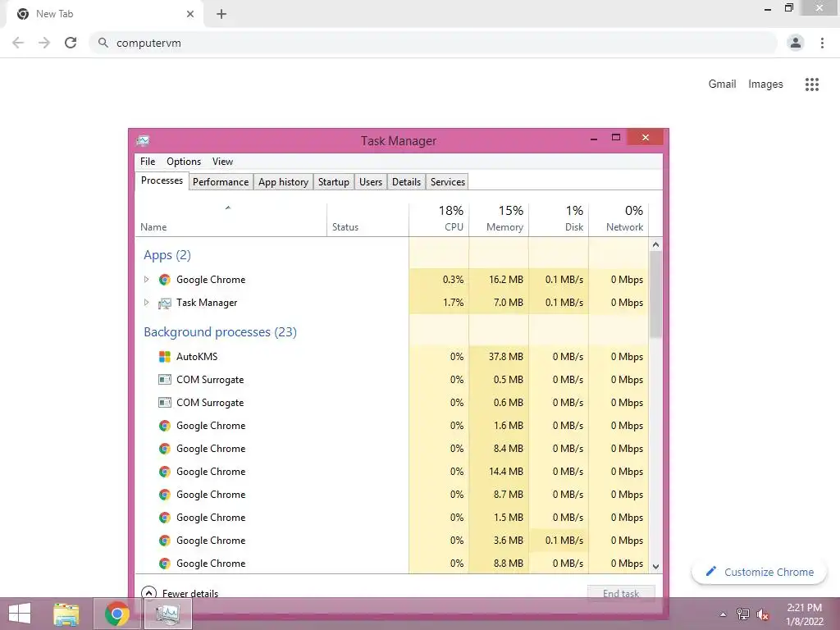840x630 pixels.
Task: Show hidden tray icons arrow
Action: 723,614
